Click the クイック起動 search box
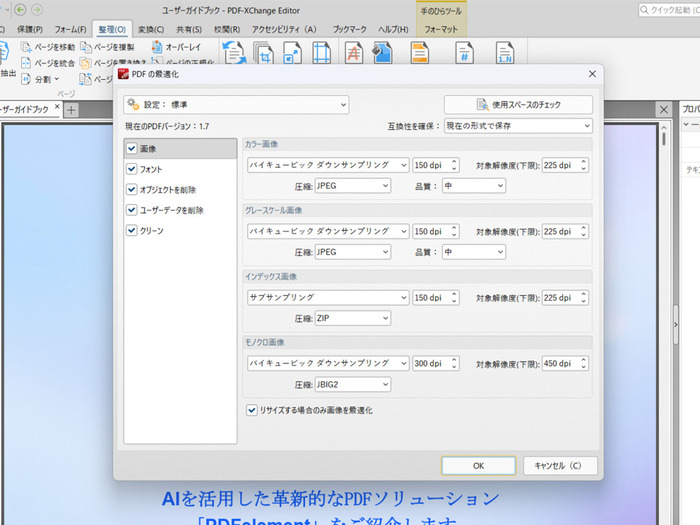The width and height of the screenshot is (700, 525). pos(669,10)
